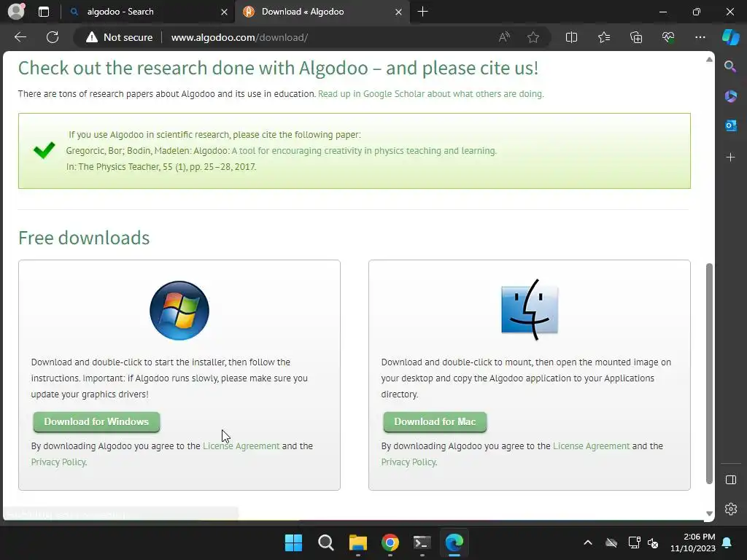Open the Windows Start menu
747x560 pixels.
[x=293, y=542]
